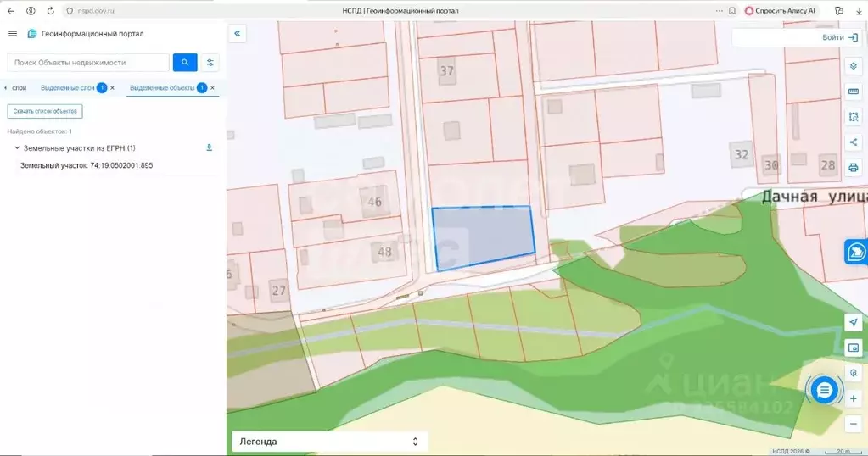
Task: Close the Выделенные объекты tab
Action: point(212,88)
